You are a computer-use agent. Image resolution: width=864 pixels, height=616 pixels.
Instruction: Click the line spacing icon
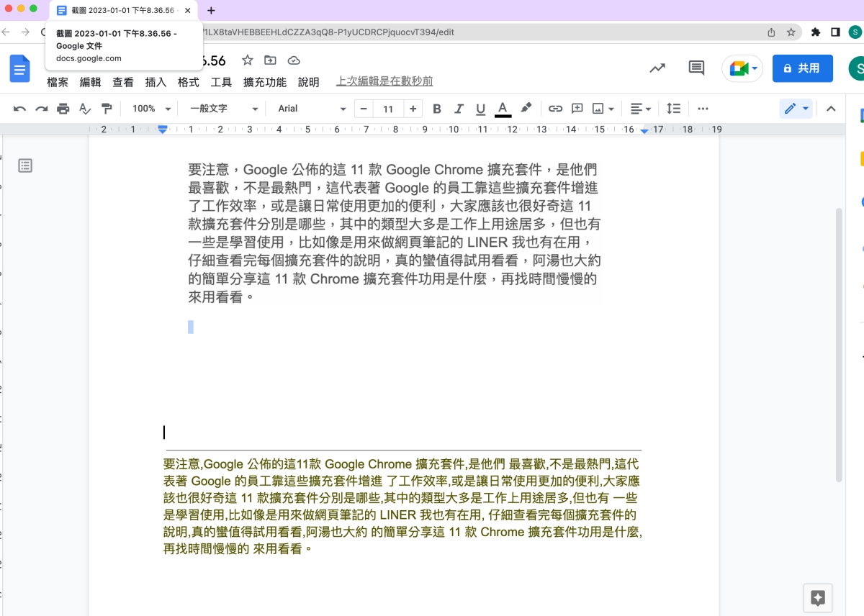pos(673,109)
